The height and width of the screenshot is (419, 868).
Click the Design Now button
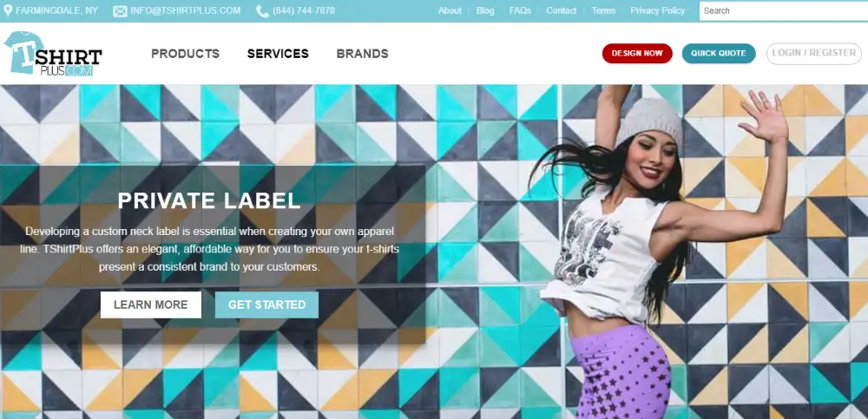pos(637,53)
